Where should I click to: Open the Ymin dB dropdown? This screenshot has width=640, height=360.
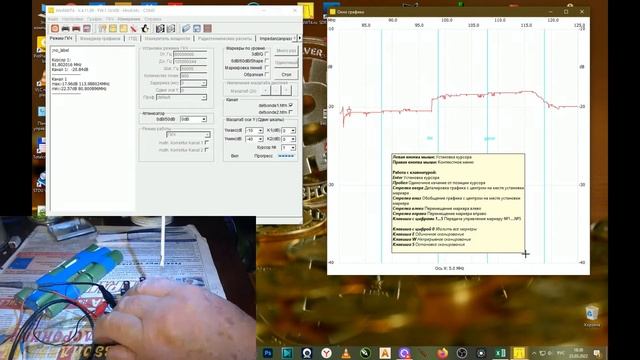[254, 139]
